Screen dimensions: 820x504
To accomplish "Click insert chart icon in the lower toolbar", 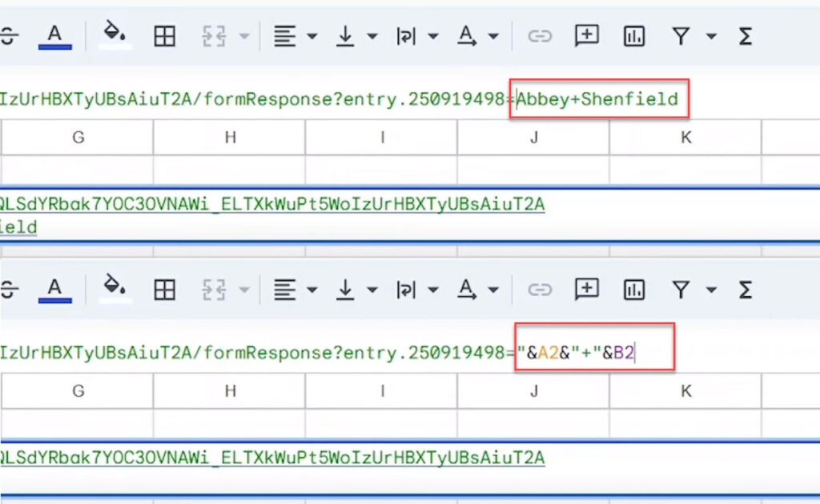I will (634, 289).
